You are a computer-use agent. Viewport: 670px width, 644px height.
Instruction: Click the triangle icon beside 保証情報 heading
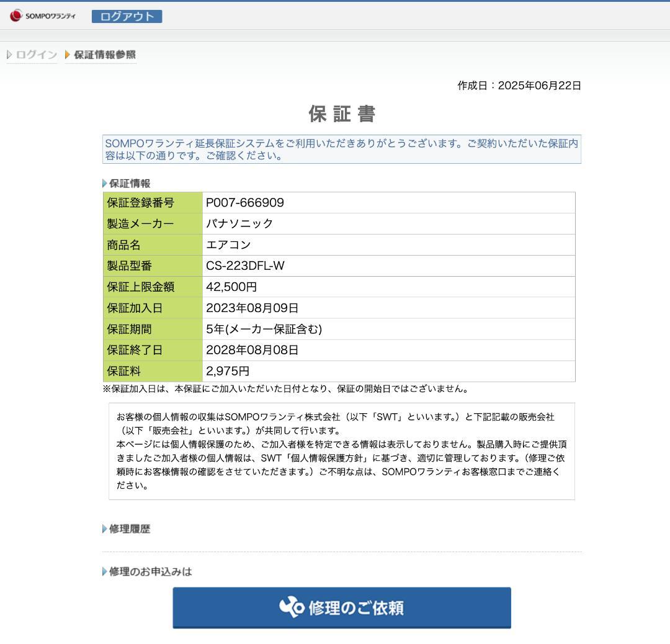click(105, 184)
